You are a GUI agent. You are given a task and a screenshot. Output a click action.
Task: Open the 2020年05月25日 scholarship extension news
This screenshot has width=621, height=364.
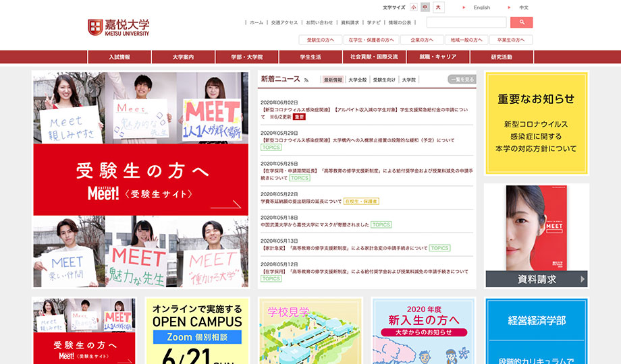tap(367, 174)
